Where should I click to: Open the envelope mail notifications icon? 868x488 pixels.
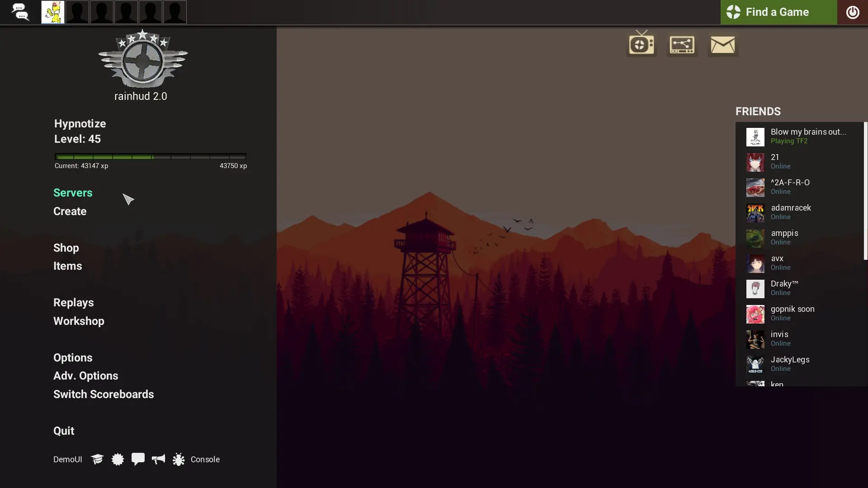[x=722, y=45]
